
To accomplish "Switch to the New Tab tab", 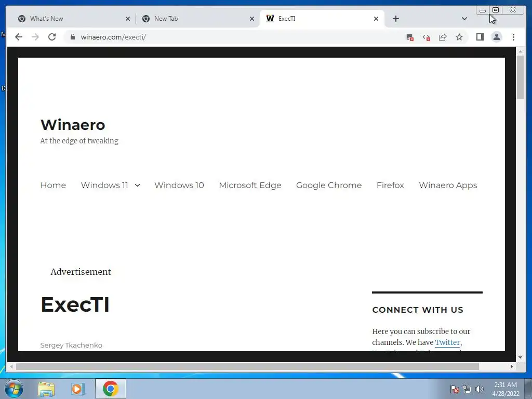I will point(198,19).
